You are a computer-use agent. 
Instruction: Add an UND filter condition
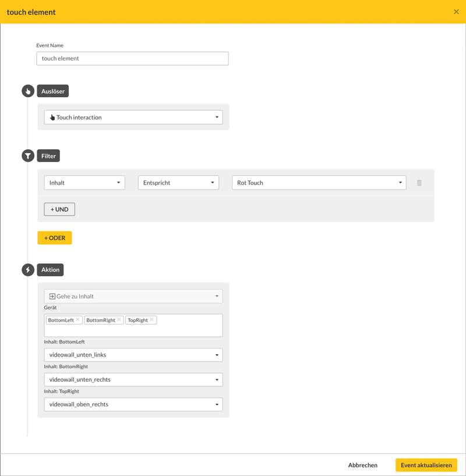coord(59,210)
